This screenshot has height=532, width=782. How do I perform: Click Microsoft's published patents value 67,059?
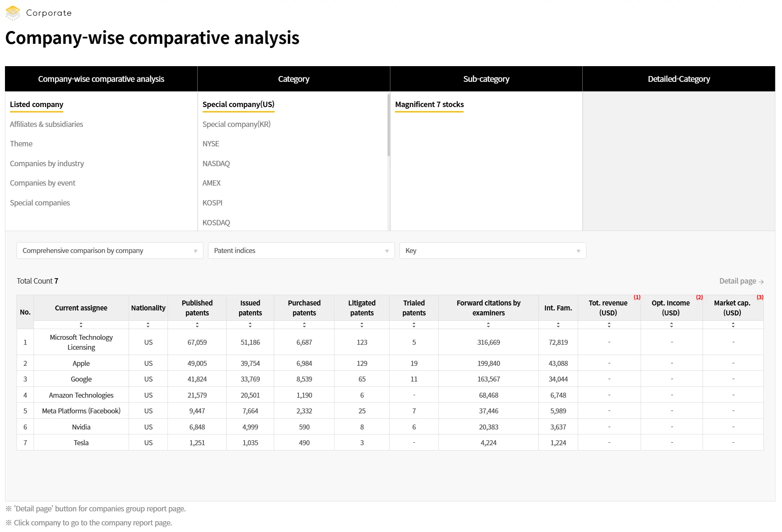click(x=197, y=342)
